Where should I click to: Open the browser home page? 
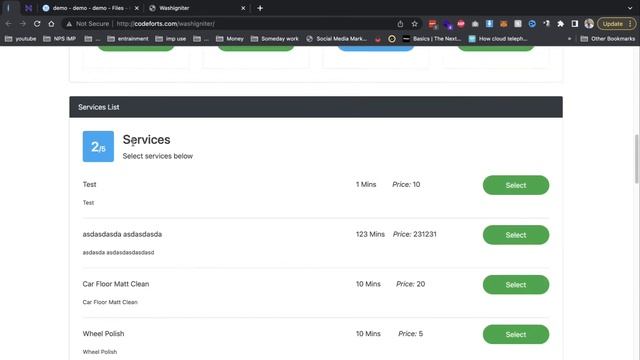pos(51,24)
